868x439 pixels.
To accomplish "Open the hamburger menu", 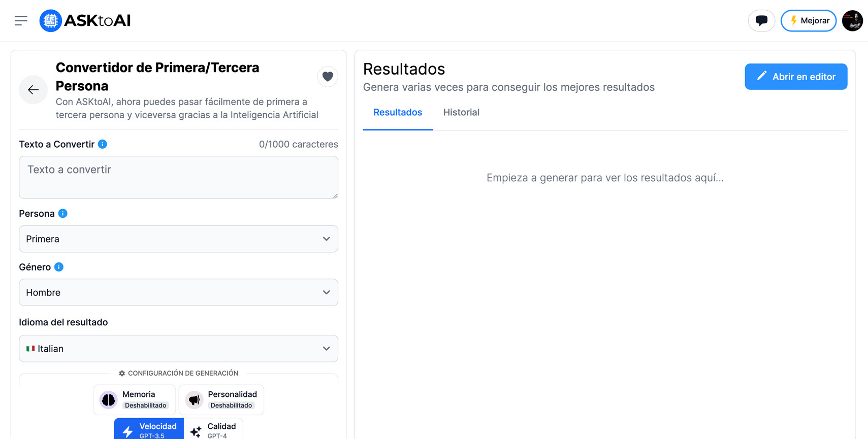I will pos(21,21).
